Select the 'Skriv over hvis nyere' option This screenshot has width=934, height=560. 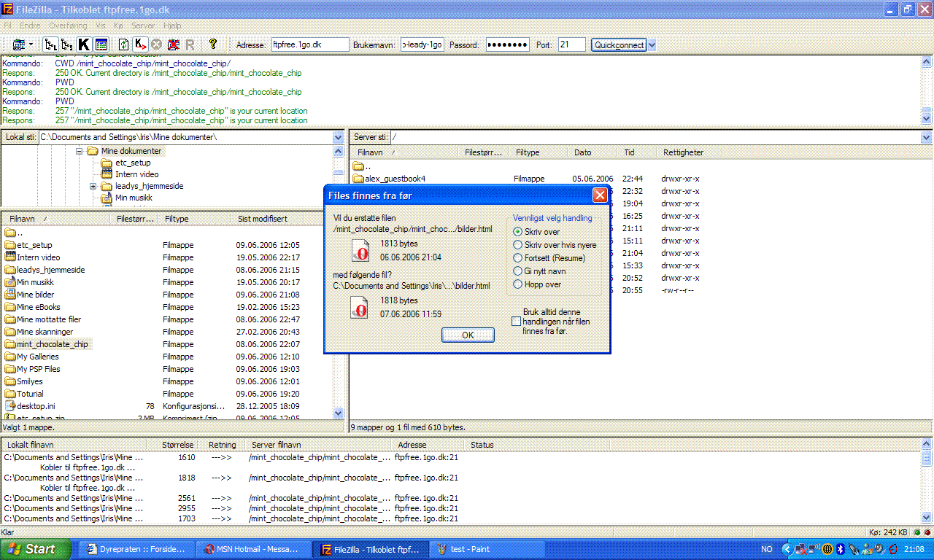[518, 245]
